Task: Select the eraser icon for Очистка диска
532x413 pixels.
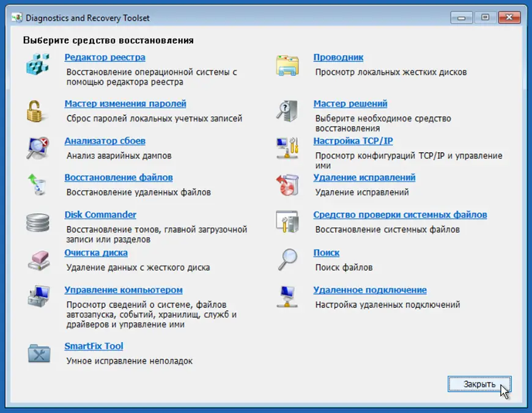Action: [x=38, y=260]
